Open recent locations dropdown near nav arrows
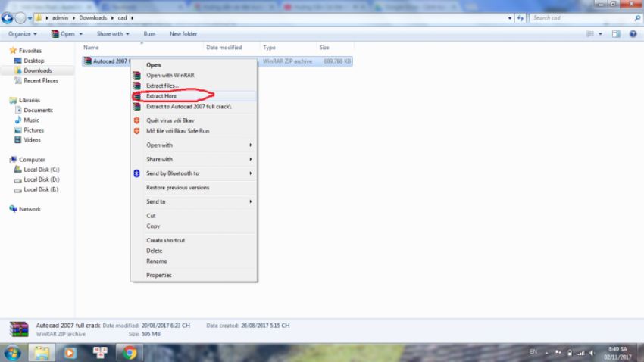644x362 pixels. (30, 18)
